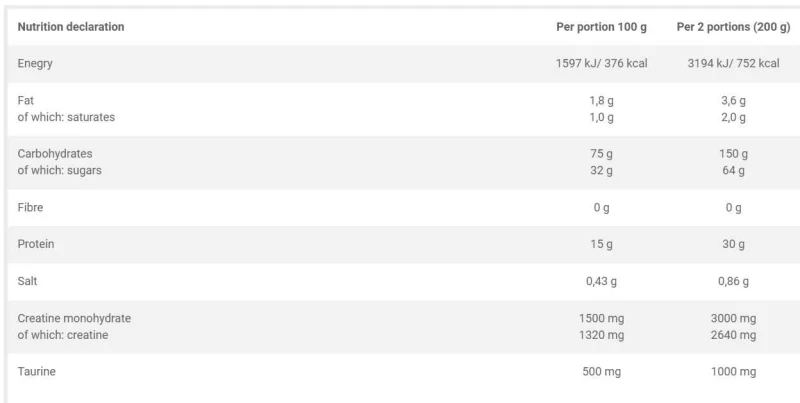Click the "Salt" row label
The width and height of the screenshot is (800, 403).
point(29,282)
